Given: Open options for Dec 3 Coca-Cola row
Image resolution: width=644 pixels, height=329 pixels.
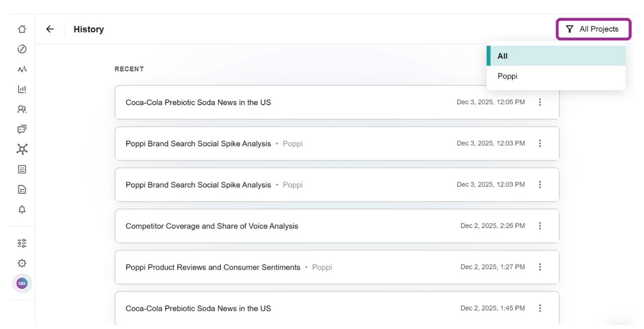Looking at the screenshot, I should [540, 102].
